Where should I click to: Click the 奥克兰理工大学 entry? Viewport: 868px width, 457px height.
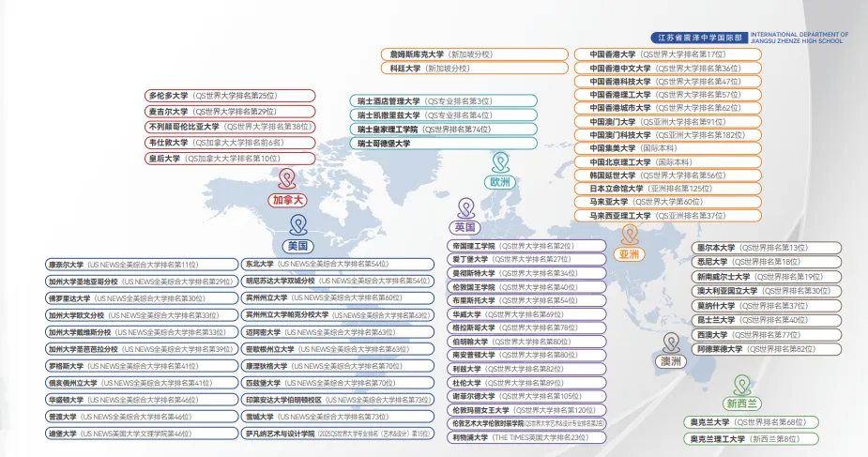click(x=751, y=439)
